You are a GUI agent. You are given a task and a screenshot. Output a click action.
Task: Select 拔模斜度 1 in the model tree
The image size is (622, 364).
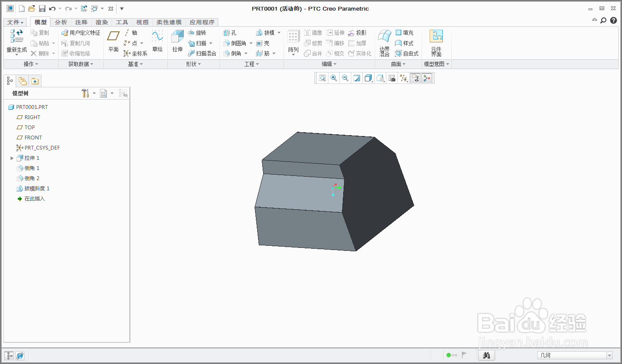point(33,189)
